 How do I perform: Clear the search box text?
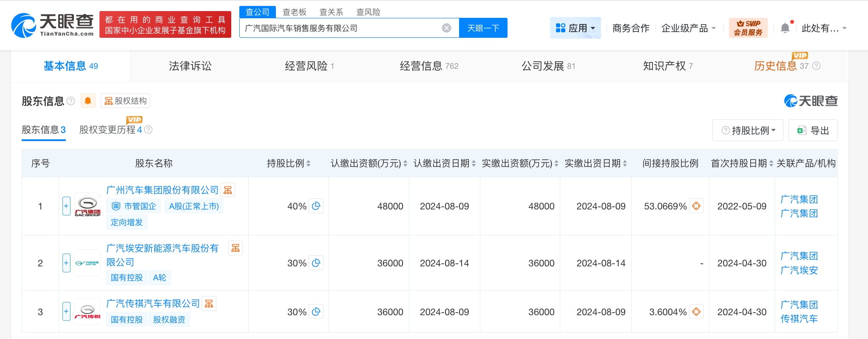pos(446,28)
